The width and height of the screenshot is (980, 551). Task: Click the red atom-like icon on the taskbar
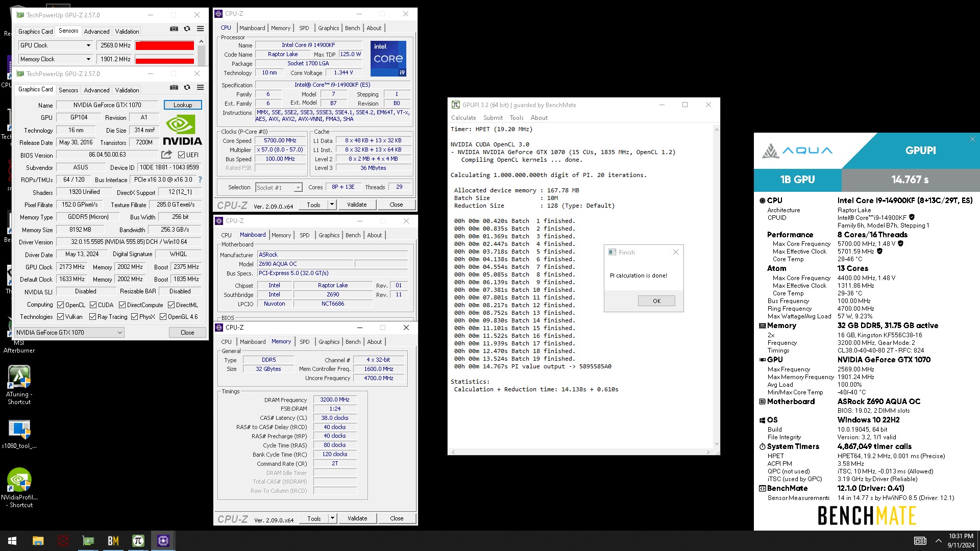tap(63, 541)
